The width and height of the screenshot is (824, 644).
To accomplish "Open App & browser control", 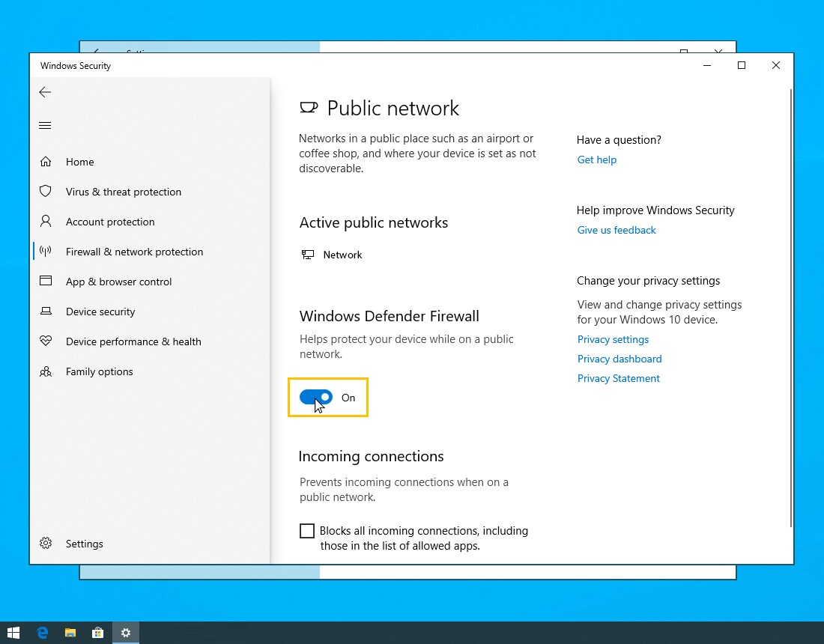I will tap(119, 282).
